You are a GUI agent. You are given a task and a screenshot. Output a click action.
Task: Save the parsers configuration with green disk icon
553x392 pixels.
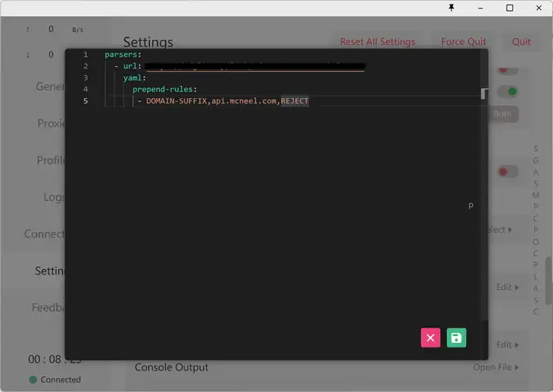click(x=456, y=338)
